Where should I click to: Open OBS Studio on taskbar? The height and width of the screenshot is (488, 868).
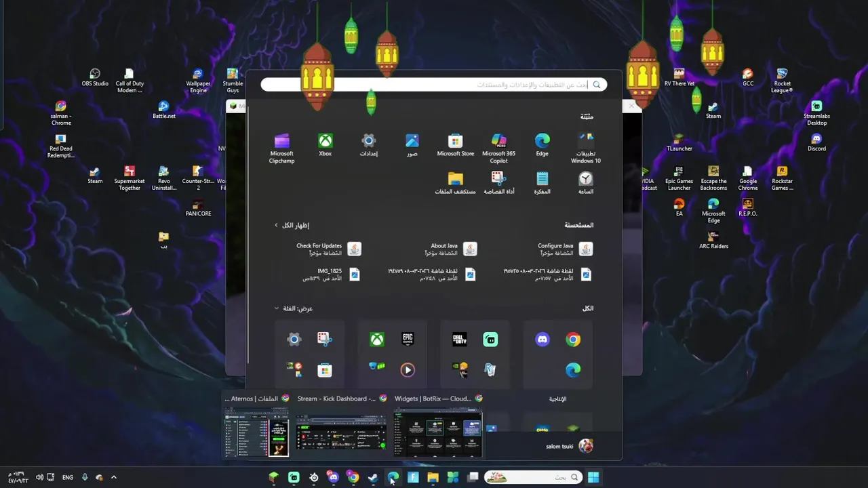pos(314,477)
